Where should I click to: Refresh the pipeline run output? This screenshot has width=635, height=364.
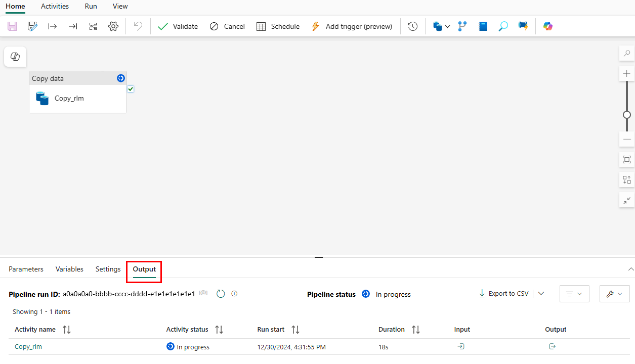tap(221, 293)
